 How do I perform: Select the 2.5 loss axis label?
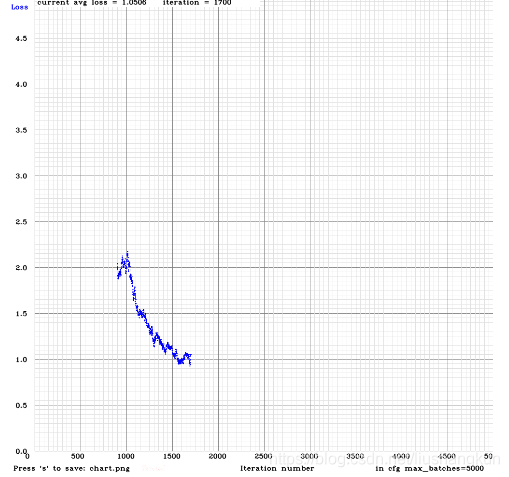[21, 222]
